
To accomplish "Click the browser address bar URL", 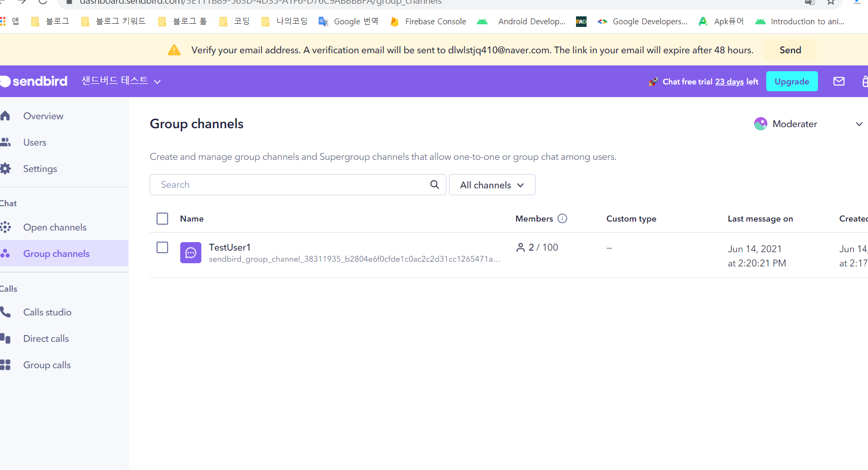I will coord(260,2).
